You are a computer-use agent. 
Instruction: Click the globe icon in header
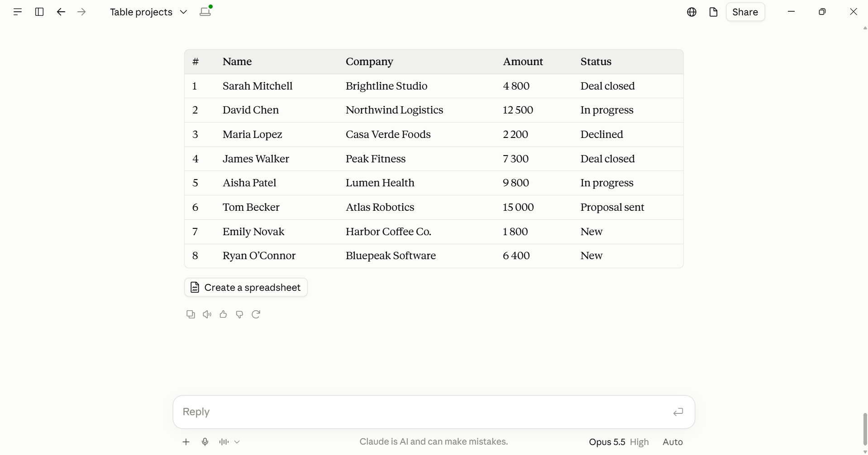click(x=692, y=12)
